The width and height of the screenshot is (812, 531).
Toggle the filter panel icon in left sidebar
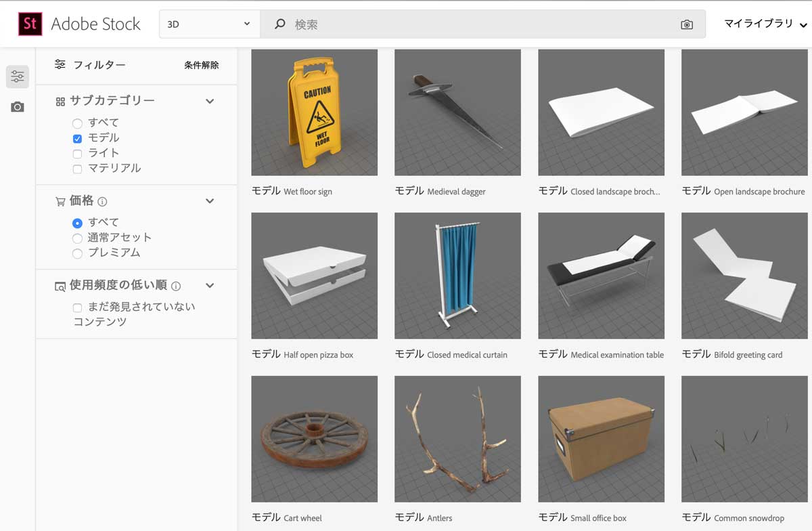[18, 77]
